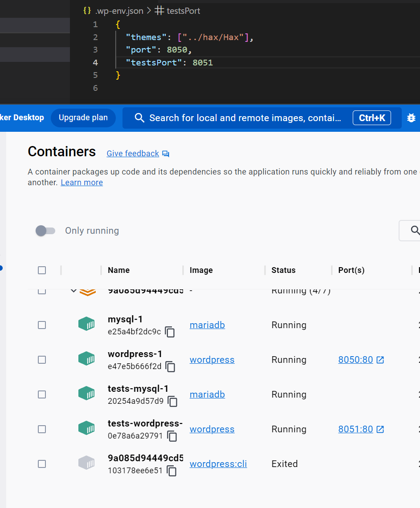Click line number 6 in the editor gutter

(95, 88)
